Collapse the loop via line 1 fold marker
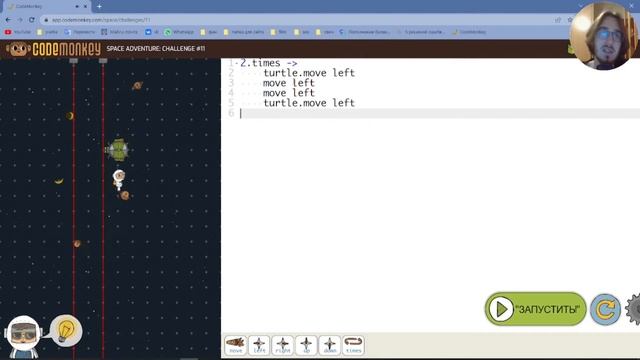Screen dimensions: 640x360 coord(237,63)
